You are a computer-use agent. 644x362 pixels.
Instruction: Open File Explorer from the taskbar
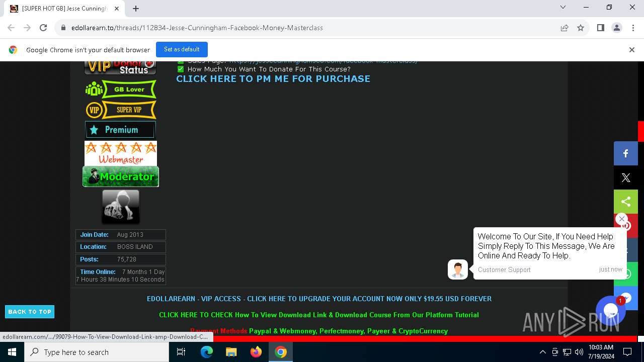tap(231, 352)
